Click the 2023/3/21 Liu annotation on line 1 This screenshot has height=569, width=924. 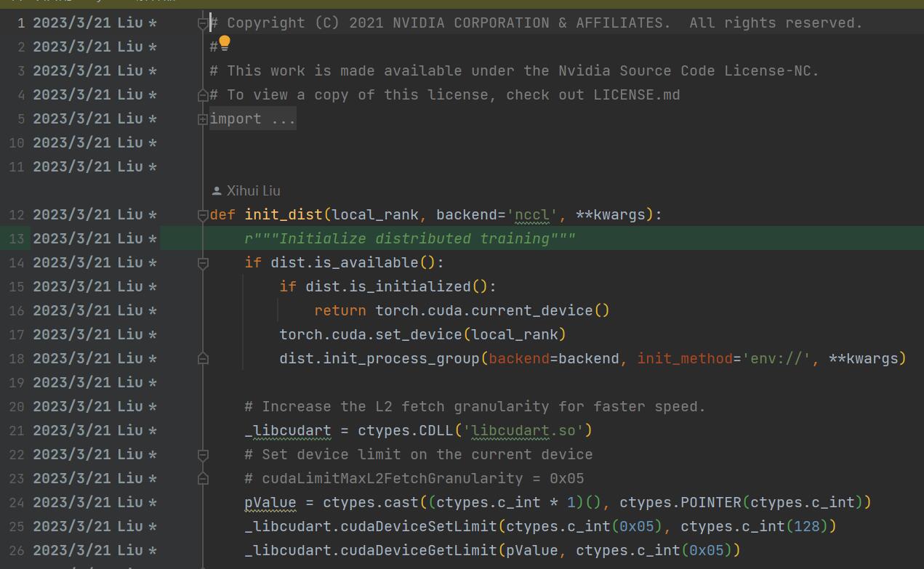[x=87, y=23]
